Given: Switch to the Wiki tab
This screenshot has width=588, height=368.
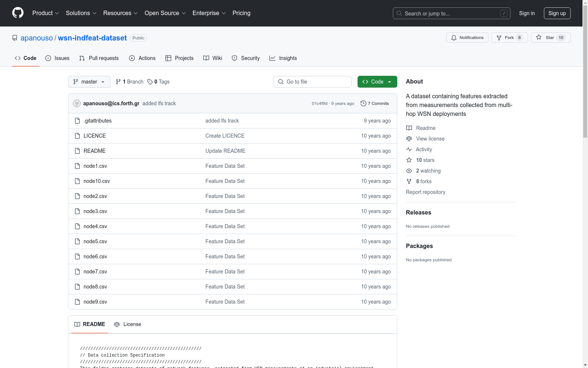Looking at the screenshot, I should tap(213, 58).
